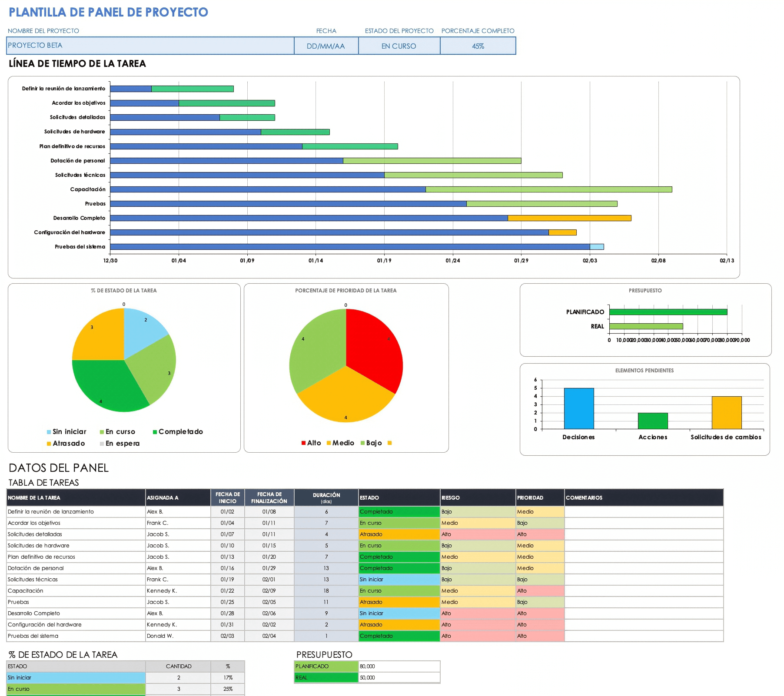This screenshot has height=696, width=784.
Task: Click the Desarrollo Completo orange Gantt segment
Action: click(569, 218)
